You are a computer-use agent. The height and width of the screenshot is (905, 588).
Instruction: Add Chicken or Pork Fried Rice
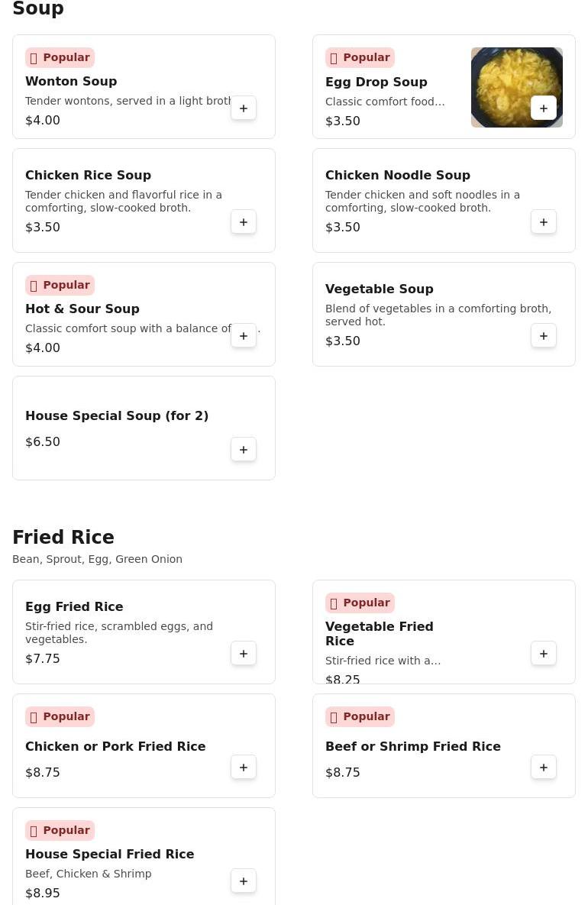coord(244,768)
